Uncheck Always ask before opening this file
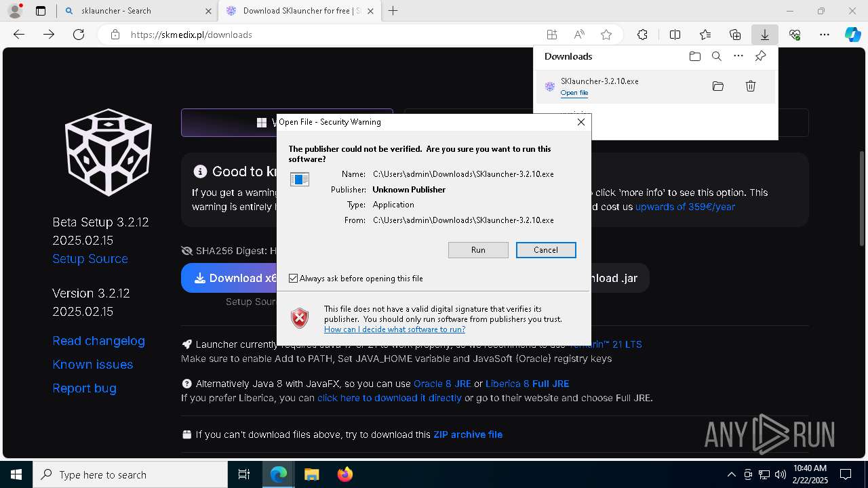 294,279
